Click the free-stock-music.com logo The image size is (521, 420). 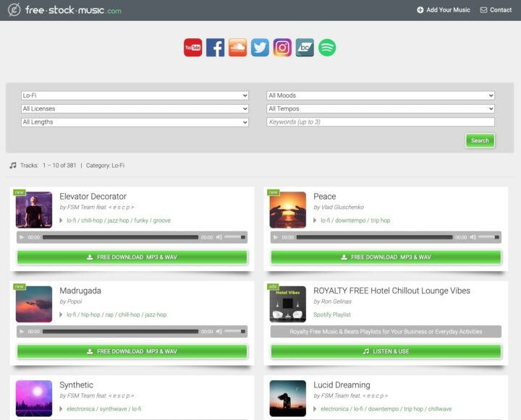pos(64,10)
